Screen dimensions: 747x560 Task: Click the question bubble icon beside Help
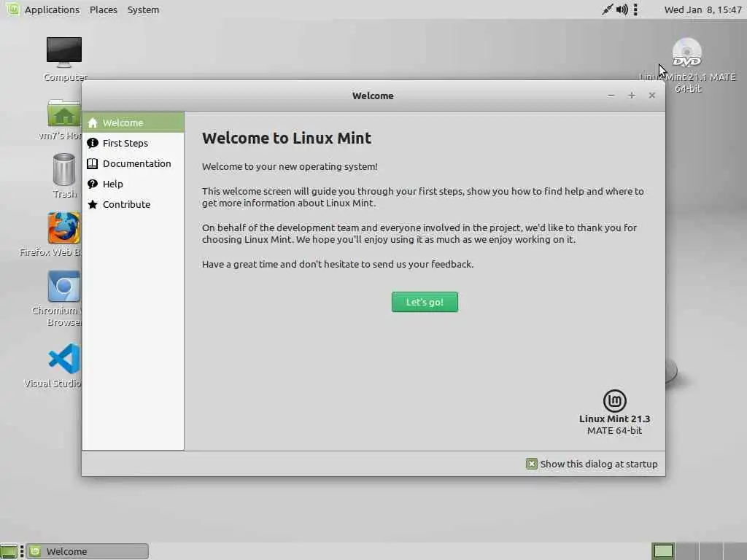pos(93,184)
